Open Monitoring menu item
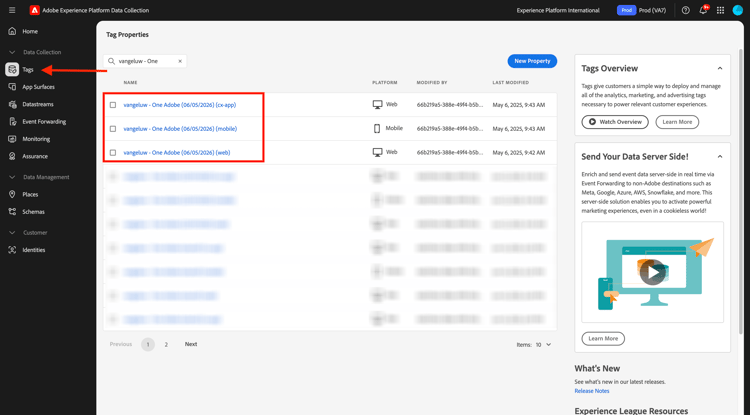750x415 pixels. pos(36,139)
